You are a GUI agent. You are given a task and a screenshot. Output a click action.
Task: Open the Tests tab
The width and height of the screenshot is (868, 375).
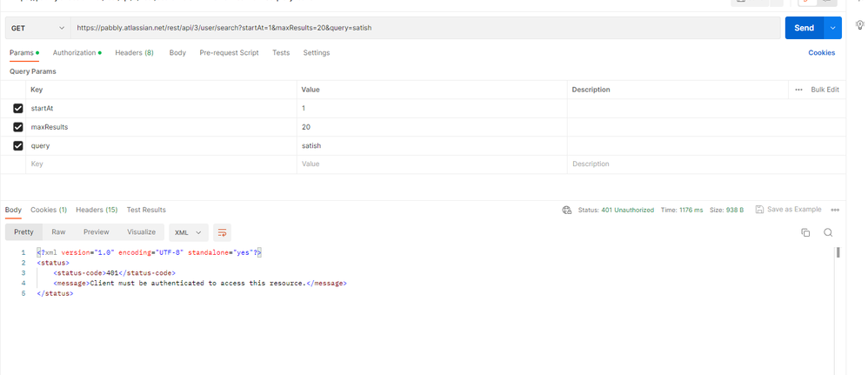coord(281,52)
